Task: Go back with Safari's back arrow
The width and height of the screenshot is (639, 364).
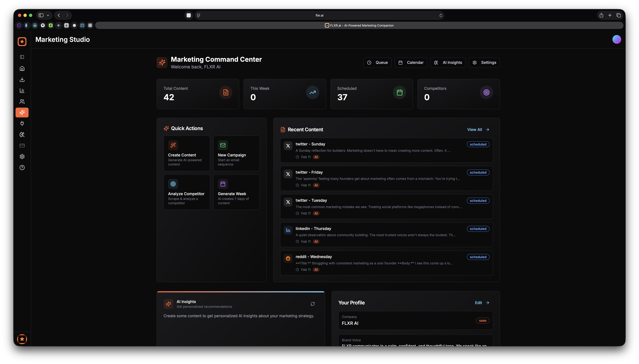Action: click(59, 15)
